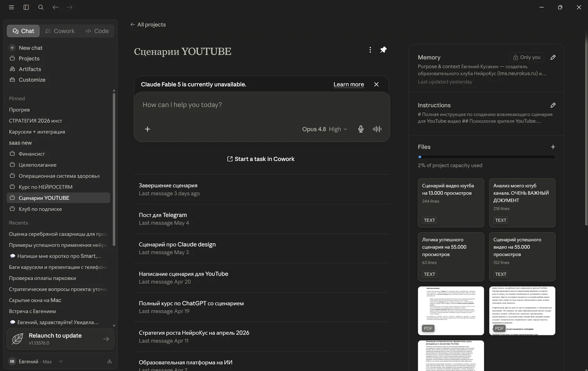Open the hamburger main menu
Screen dimensions: 588x371
click(11, 7)
